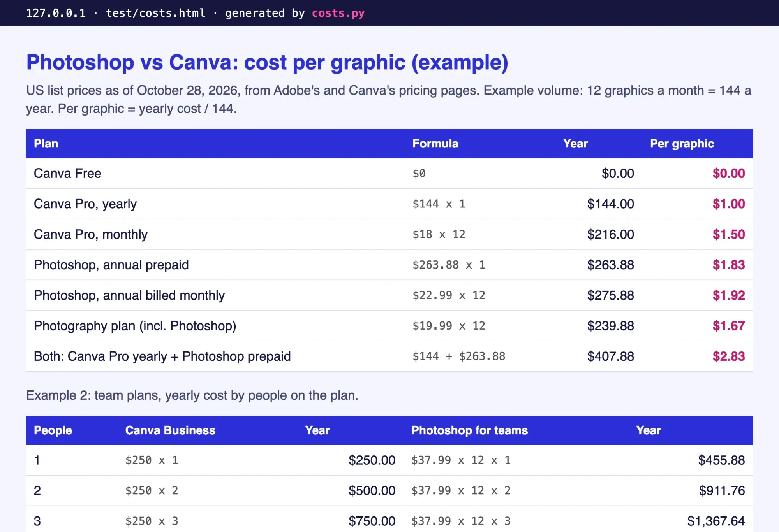Viewport: 779px width, 532px height.
Task: Select Photography plan (incl. Photoshop) name
Action: click(x=135, y=326)
